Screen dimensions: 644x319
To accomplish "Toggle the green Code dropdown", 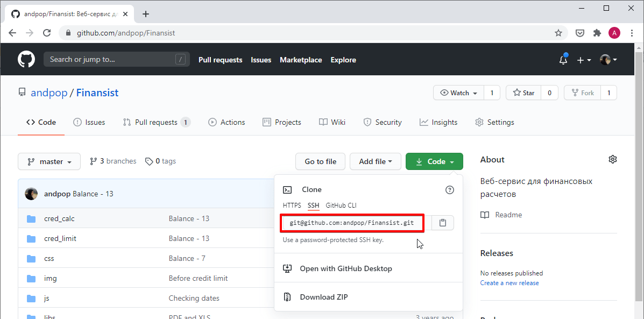I will [434, 161].
